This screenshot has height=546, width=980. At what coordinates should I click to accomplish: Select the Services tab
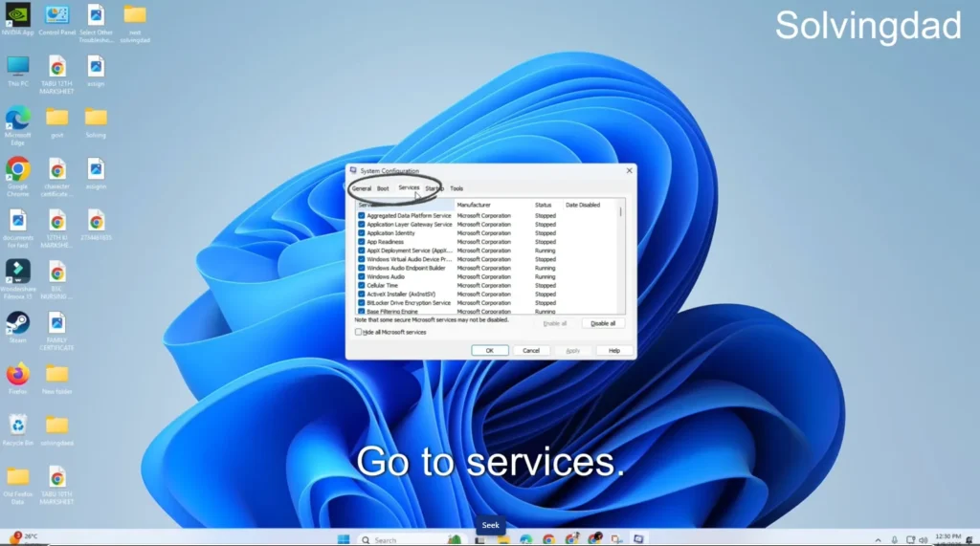click(409, 187)
